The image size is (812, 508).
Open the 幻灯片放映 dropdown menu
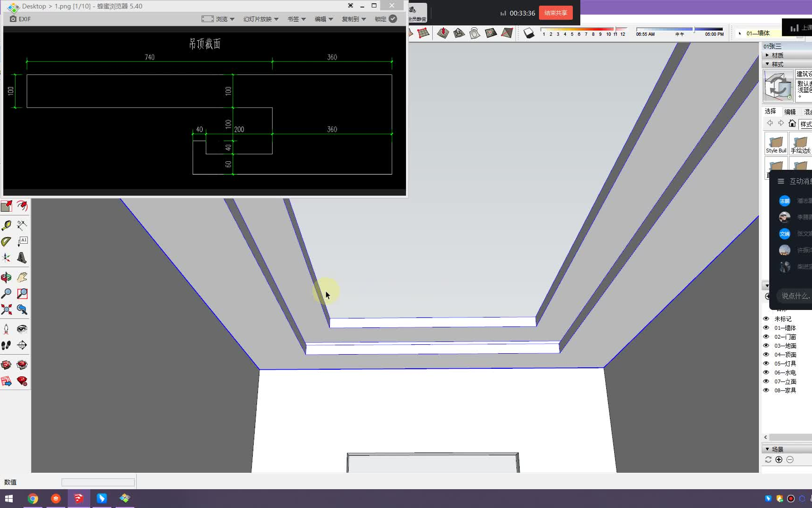[261, 19]
